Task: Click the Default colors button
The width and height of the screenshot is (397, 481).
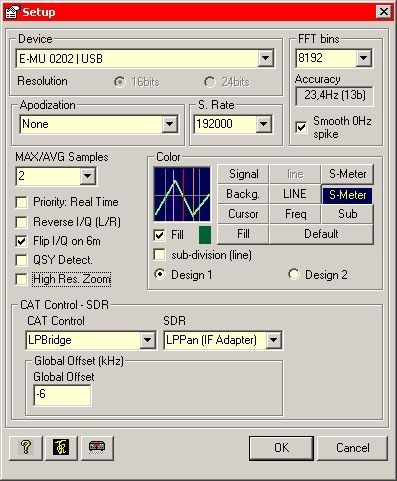Action: pos(321,234)
